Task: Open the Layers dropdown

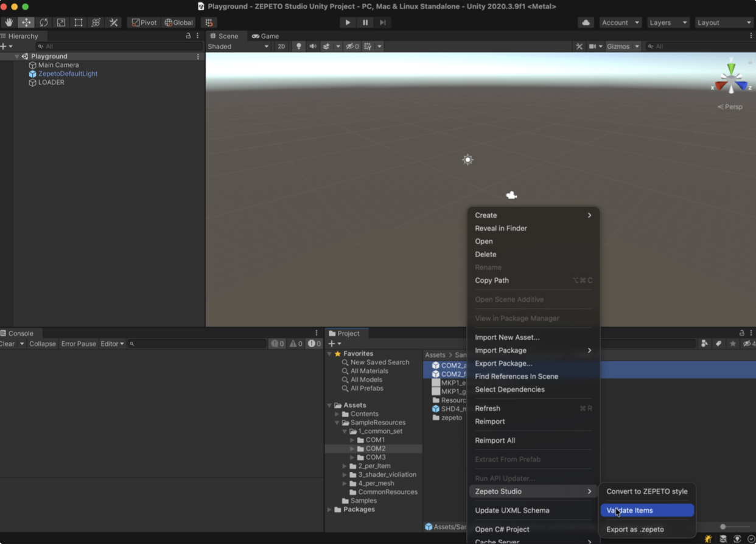Action: [x=668, y=23]
